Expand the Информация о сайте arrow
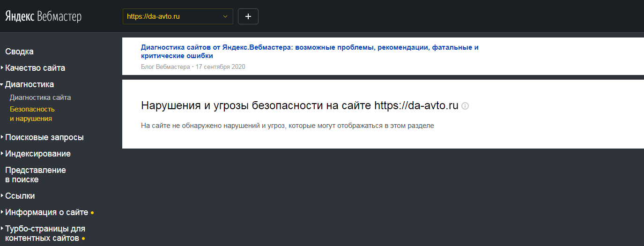 click(2, 212)
